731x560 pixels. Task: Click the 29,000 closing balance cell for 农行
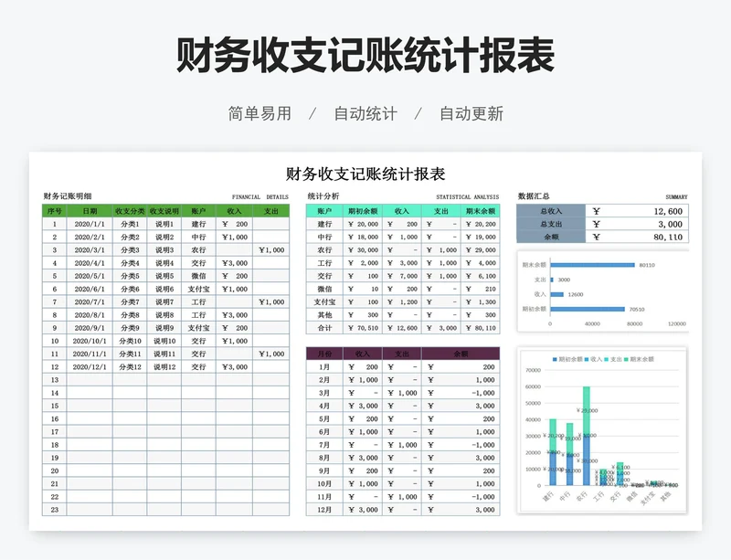[481, 250]
